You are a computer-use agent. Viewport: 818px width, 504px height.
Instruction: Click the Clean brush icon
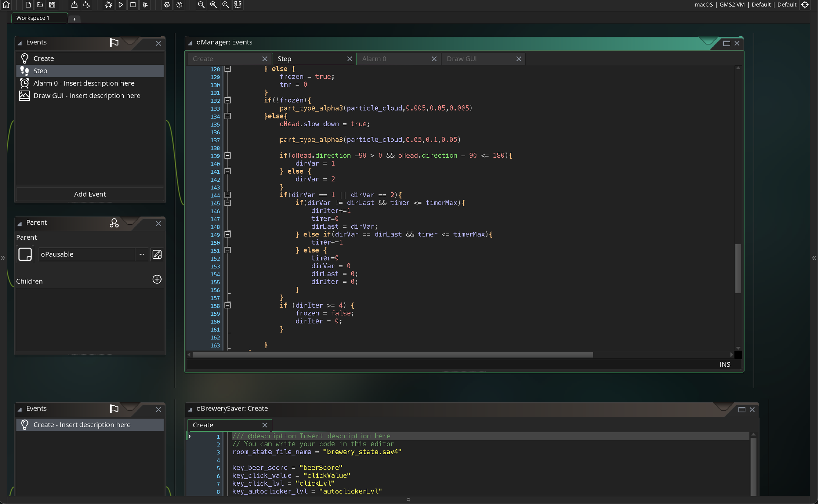tap(145, 5)
